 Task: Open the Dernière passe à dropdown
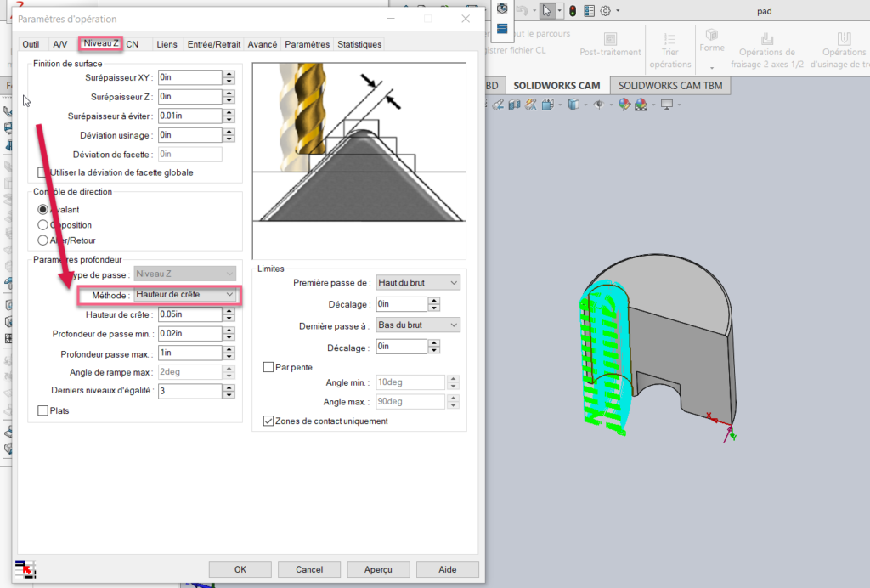[417, 325]
